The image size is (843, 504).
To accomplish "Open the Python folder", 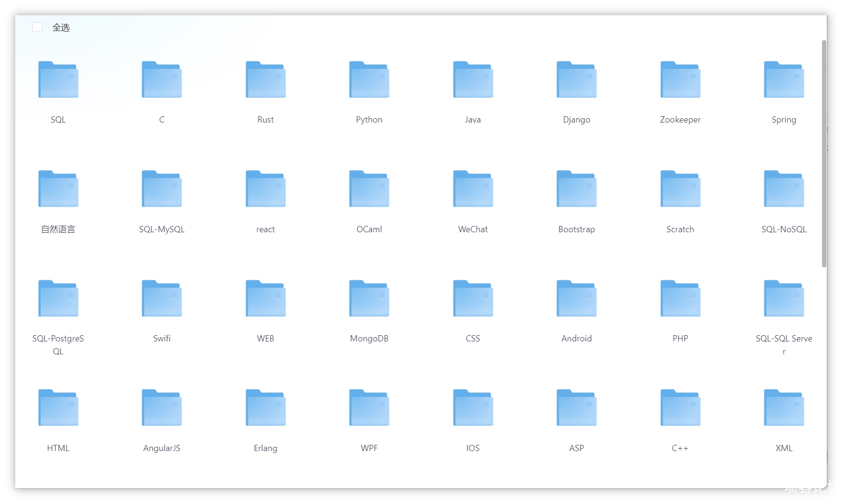I will tap(369, 80).
